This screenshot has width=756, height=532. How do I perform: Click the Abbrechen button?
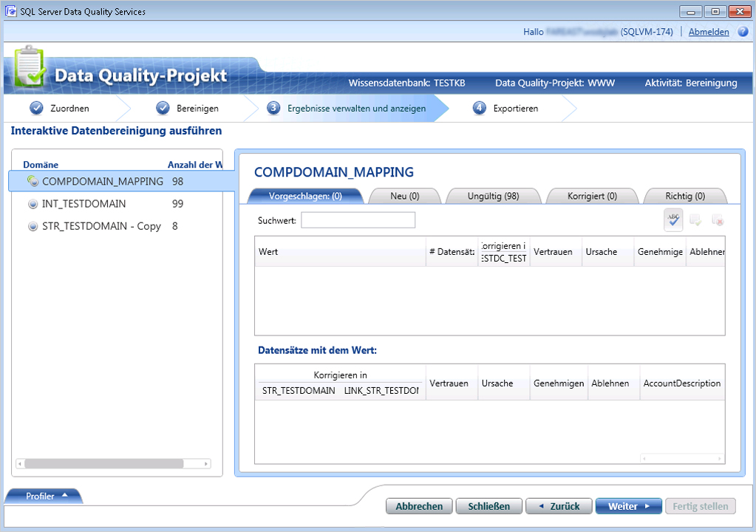coord(418,505)
